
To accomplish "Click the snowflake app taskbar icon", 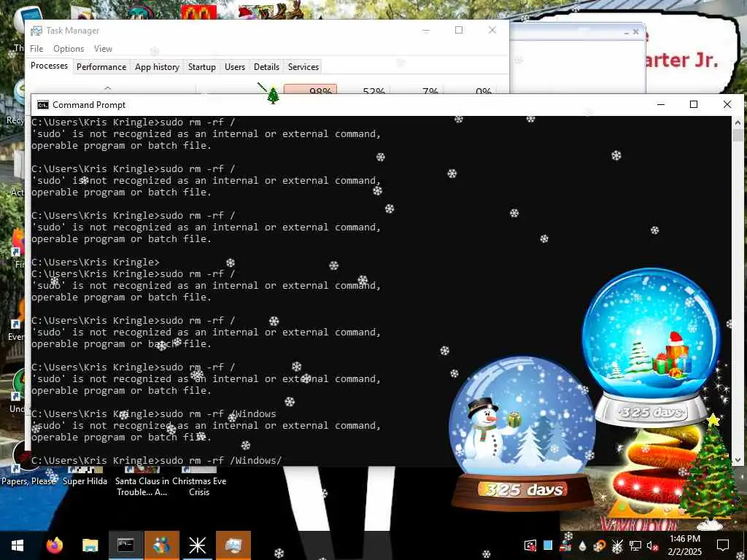I will point(197,545).
